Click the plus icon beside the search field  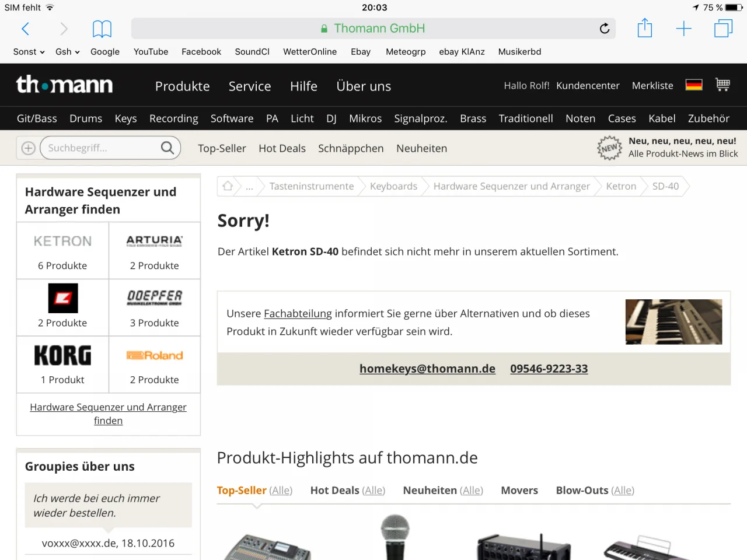pyautogui.click(x=28, y=148)
